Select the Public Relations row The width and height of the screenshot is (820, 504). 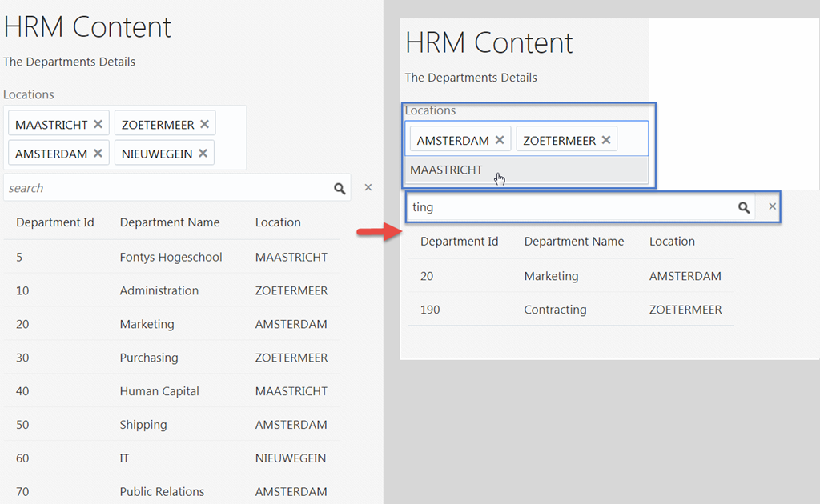(x=162, y=491)
